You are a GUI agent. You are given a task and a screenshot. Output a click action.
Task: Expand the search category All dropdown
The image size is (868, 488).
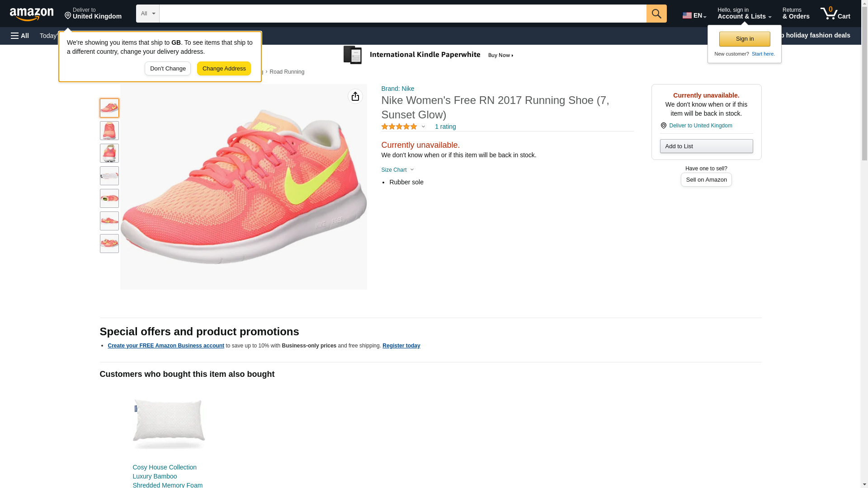click(x=147, y=14)
